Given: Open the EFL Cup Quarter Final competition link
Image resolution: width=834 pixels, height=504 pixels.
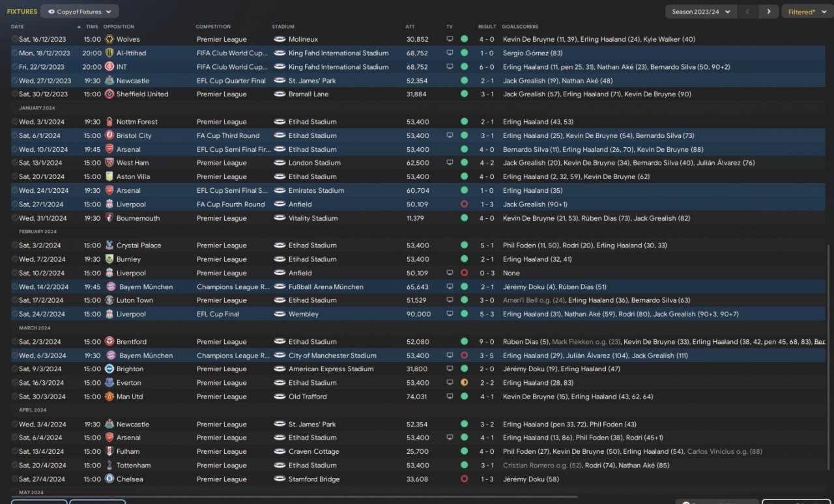Looking at the screenshot, I should (x=231, y=81).
